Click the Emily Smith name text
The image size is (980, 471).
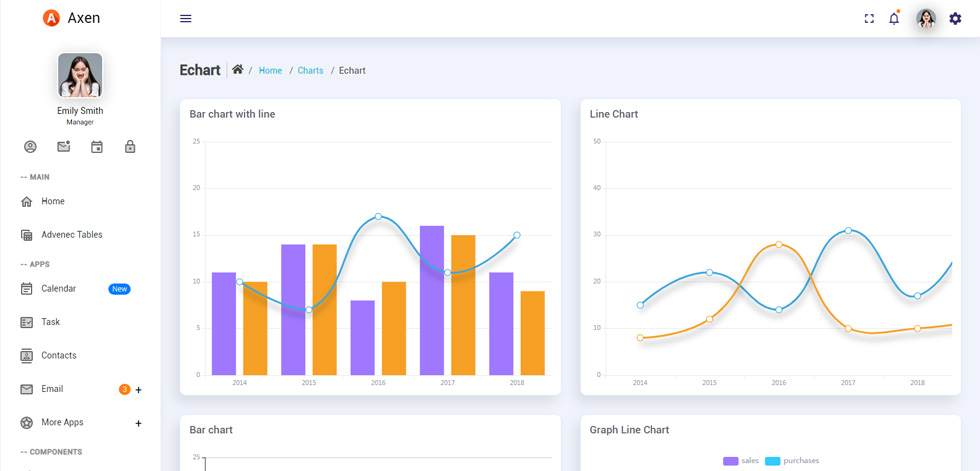point(80,111)
